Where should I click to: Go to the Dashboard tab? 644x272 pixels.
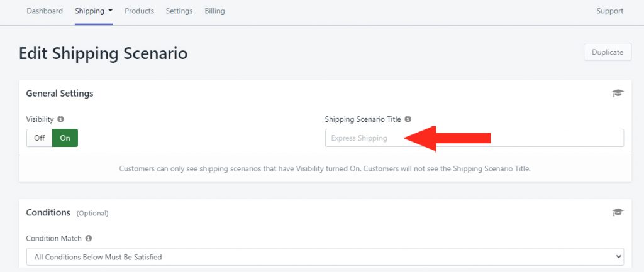point(45,11)
